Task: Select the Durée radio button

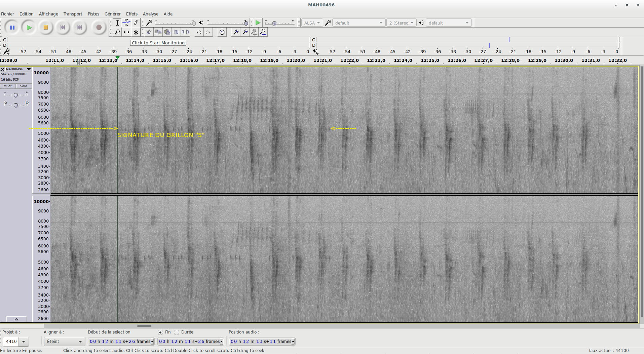Action: click(x=177, y=332)
